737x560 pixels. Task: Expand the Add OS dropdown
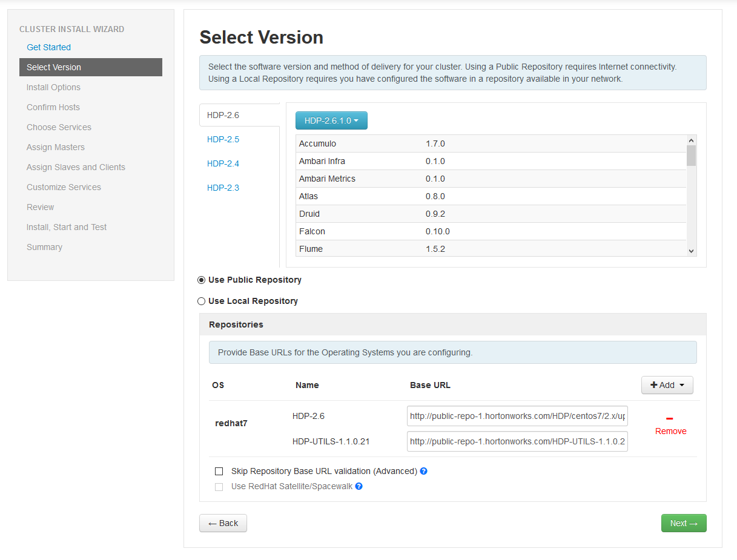coord(667,385)
